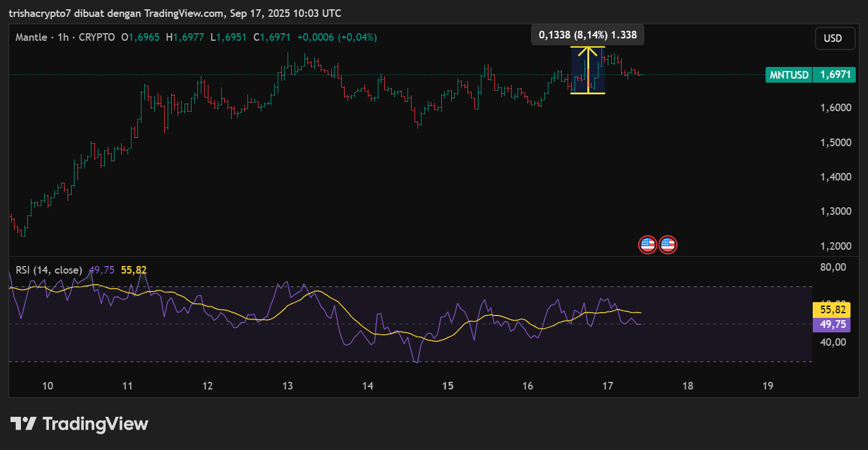The height and width of the screenshot is (450, 868).
Task: Open the USD currency selector
Action: coord(835,38)
